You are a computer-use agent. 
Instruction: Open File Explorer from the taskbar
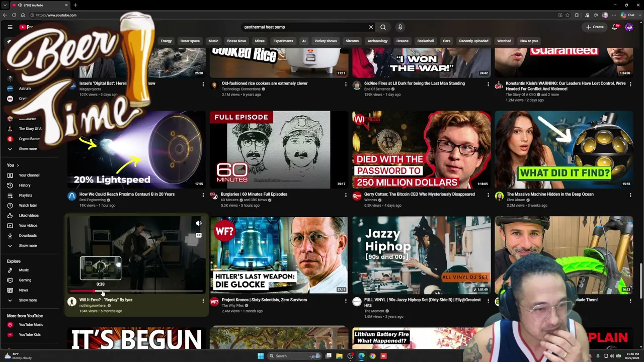339,356
